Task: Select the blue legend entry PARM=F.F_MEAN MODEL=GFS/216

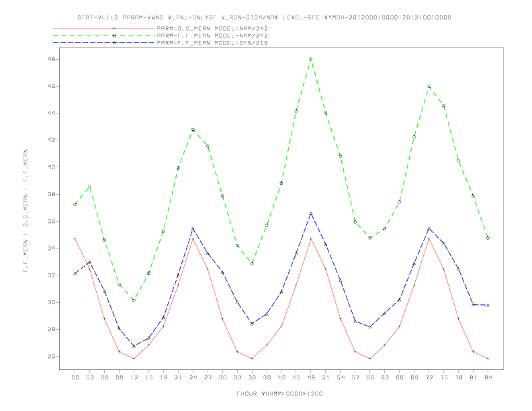Action: tap(212, 43)
